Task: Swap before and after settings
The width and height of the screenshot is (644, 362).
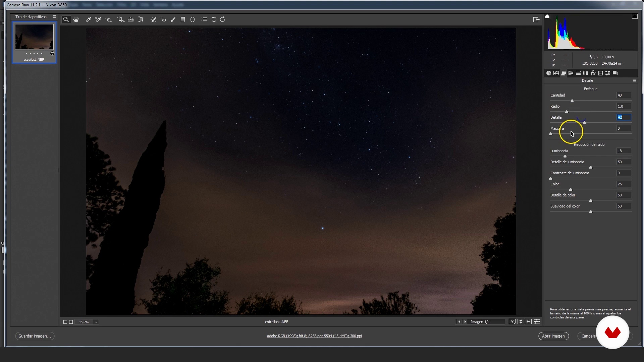Action: pyautogui.click(x=521, y=322)
